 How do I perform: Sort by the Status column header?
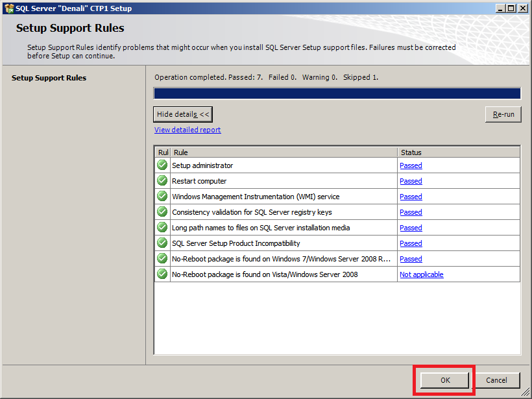[459, 152]
